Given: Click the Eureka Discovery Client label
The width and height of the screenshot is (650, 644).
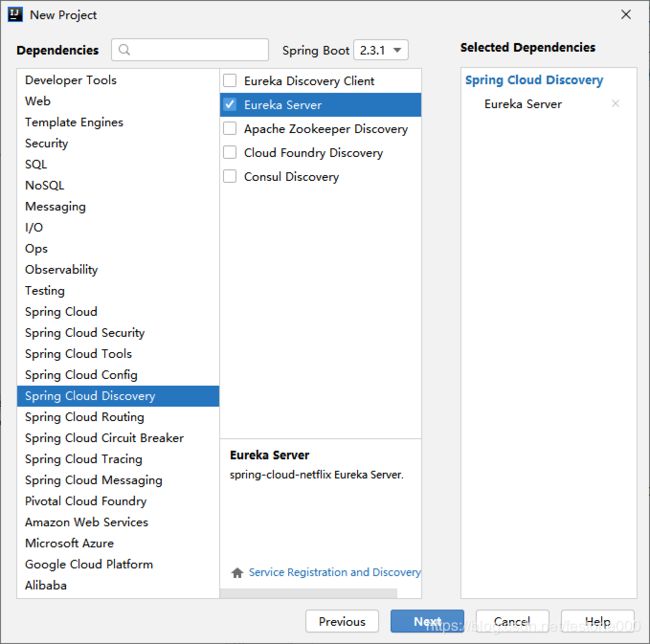Looking at the screenshot, I should [x=309, y=81].
